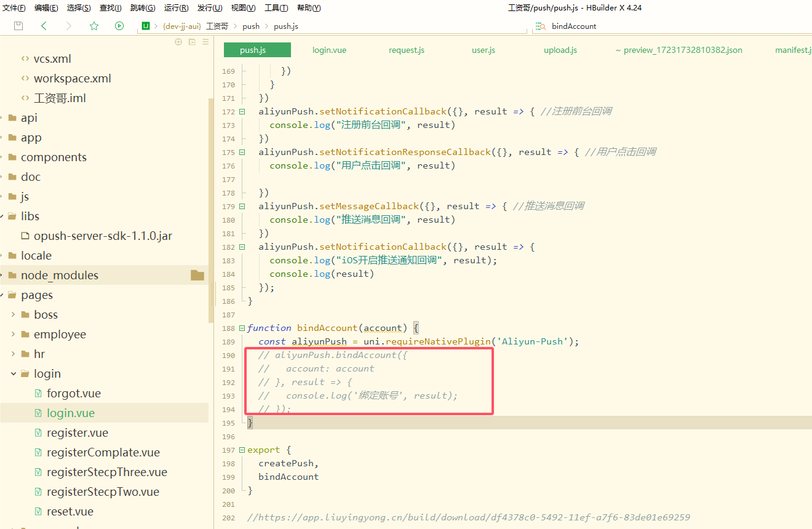Click the boss folder icon
The height and width of the screenshot is (529, 812).
tap(25, 315)
